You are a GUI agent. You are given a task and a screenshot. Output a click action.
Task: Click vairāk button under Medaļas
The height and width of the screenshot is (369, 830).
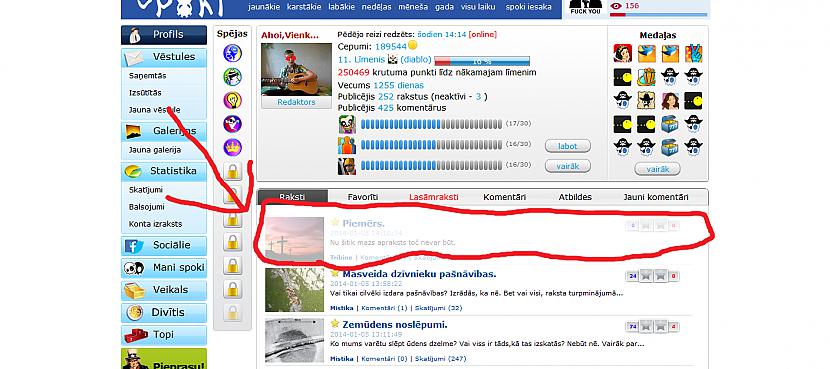click(x=657, y=169)
